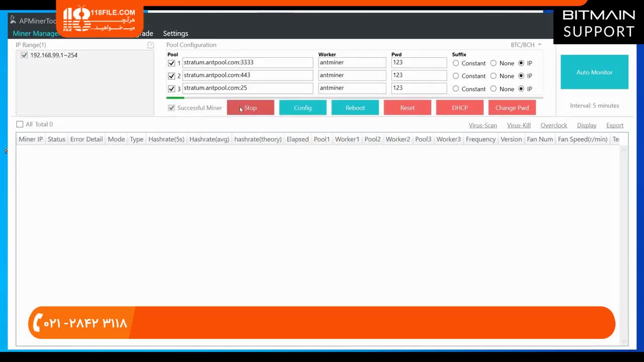Open the Settings tab
This screenshot has height=362, width=644.
point(176,34)
